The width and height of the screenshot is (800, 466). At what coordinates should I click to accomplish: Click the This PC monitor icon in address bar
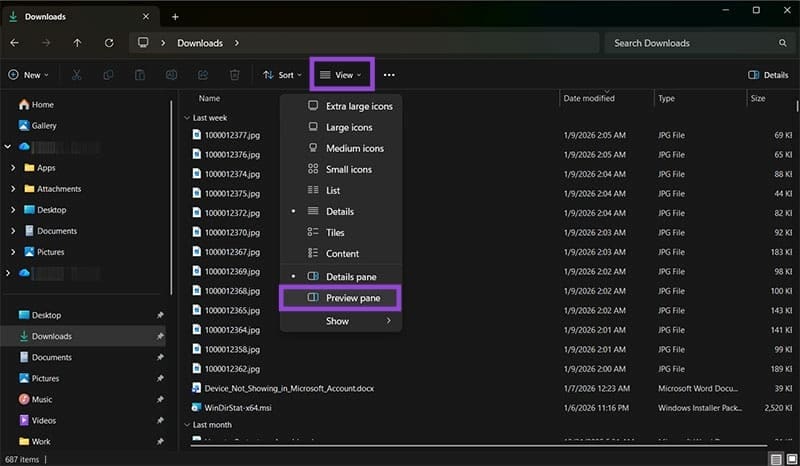pos(143,42)
